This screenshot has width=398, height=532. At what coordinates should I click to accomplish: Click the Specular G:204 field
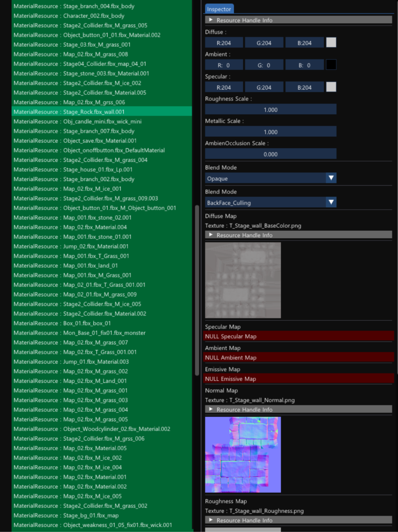click(x=264, y=87)
